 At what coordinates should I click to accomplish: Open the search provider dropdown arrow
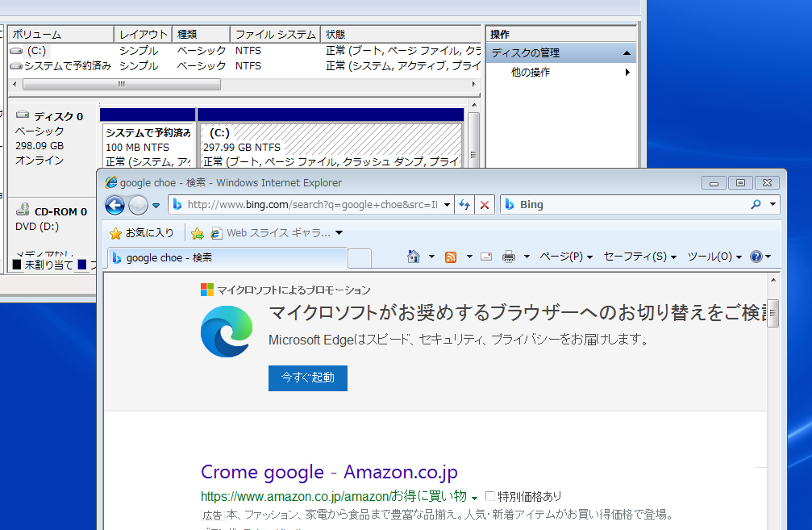[x=772, y=204]
